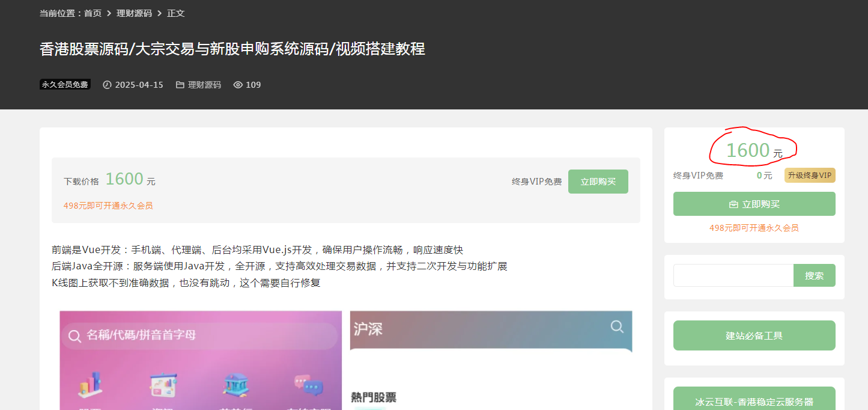Screen dimensions: 868x410
Task: Click the 永久会员免费 badge
Action: pyautogui.click(x=65, y=85)
